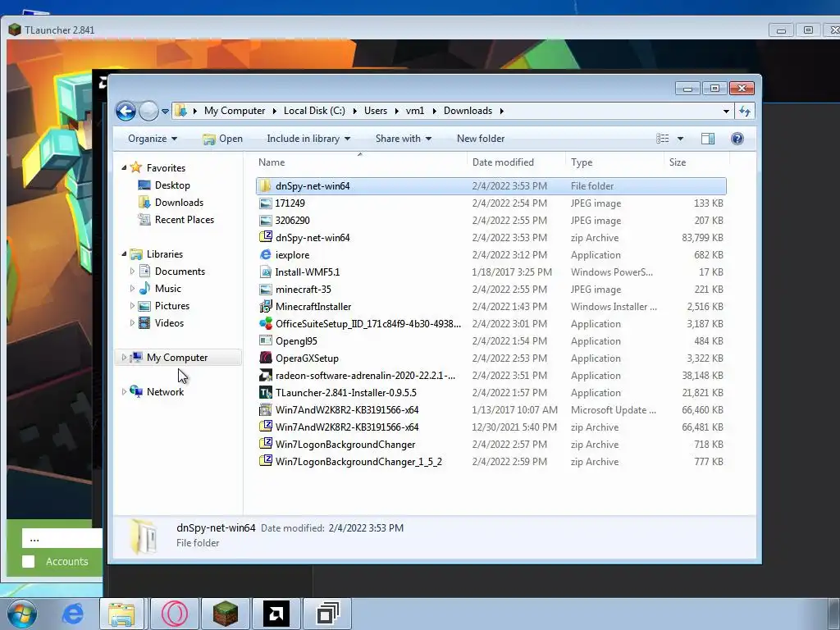
Task: Toggle the preview pane icon
Action: click(708, 139)
